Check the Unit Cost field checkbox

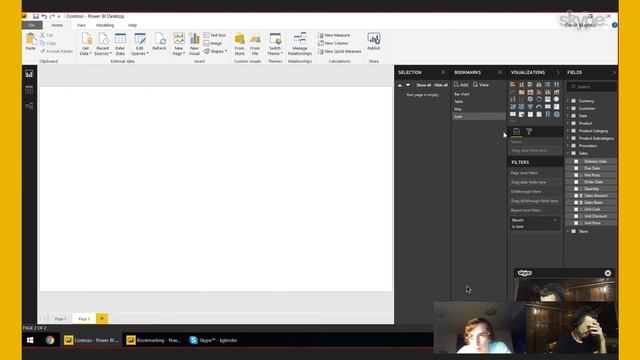(576, 209)
